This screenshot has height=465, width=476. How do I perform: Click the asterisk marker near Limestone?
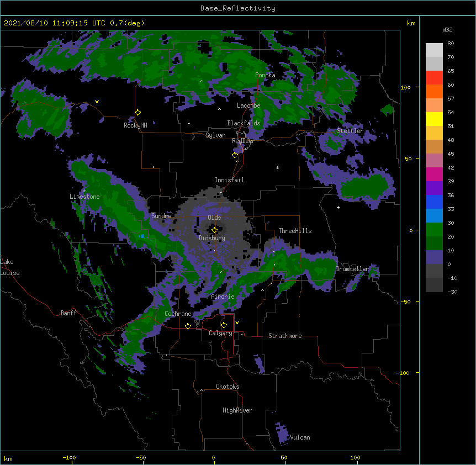click(x=84, y=191)
